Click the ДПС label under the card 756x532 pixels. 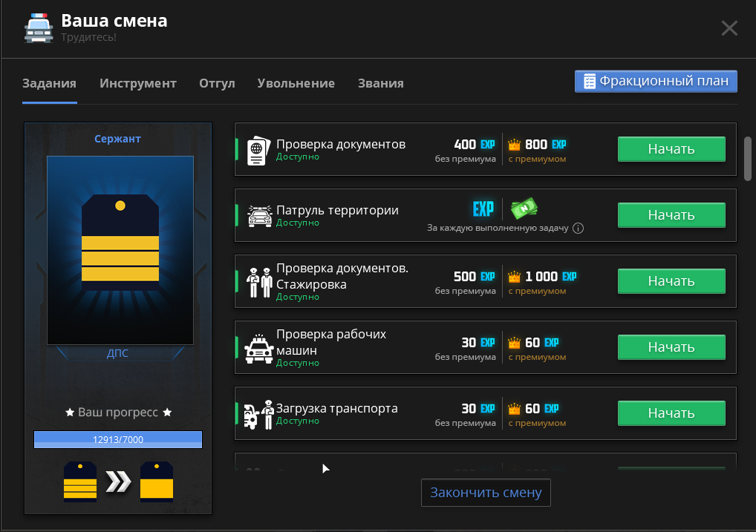pyautogui.click(x=117, y=353)
